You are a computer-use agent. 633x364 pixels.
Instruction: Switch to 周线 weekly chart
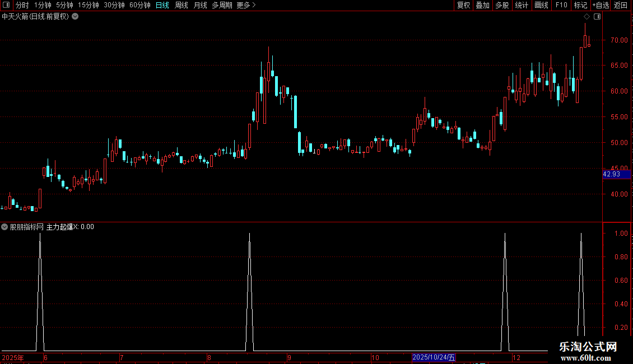coord(181,5)
